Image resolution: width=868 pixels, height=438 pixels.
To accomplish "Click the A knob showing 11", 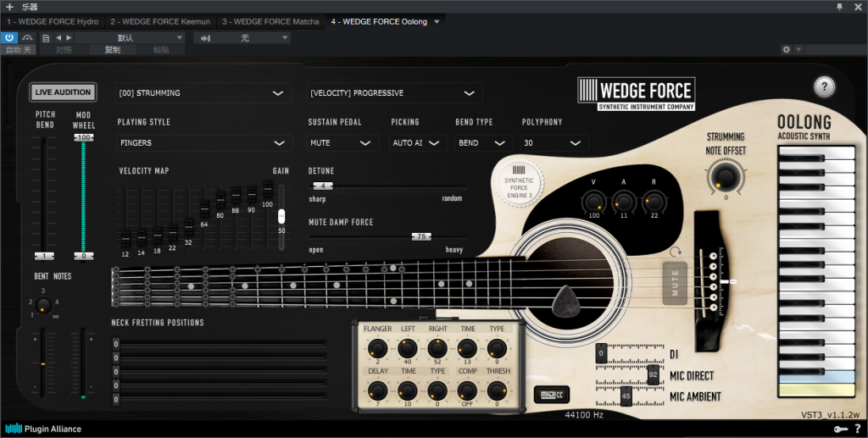I will pos(623,201).
